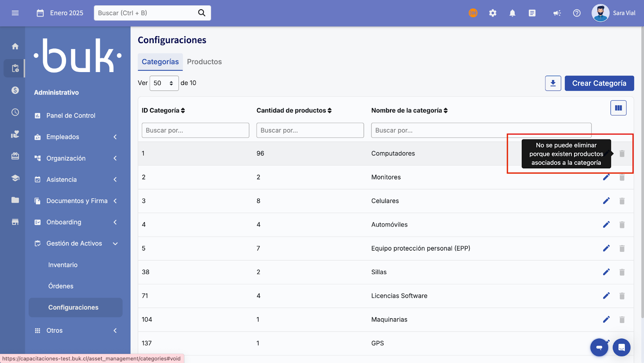Open the column visibility selector
Viewport: 644px width, 363px height.
(618, 108)
